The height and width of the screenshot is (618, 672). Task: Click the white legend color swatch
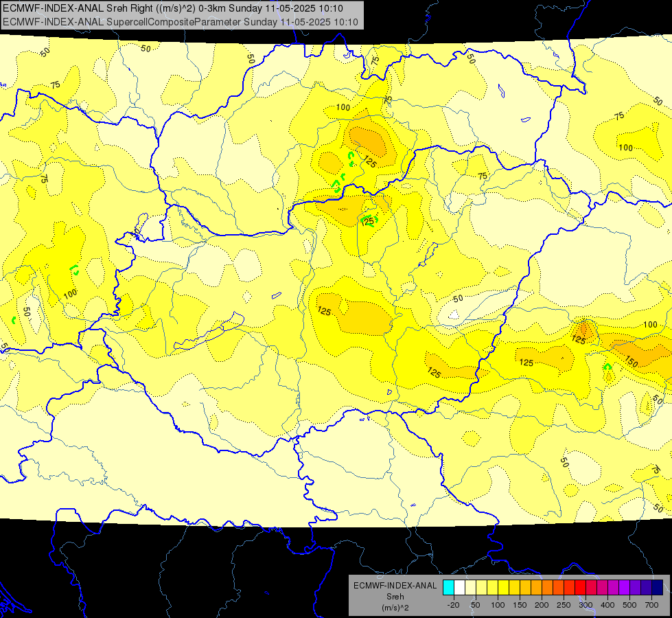click(x=459, y=588)
